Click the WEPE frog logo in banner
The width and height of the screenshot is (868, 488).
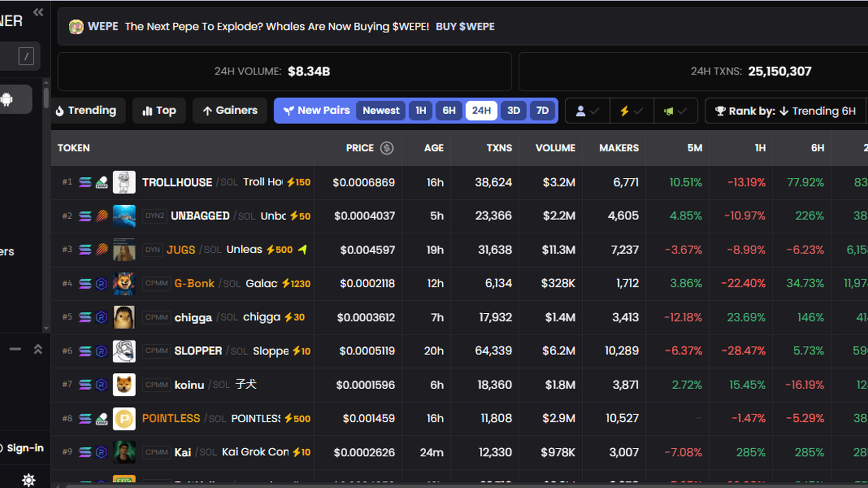(76, 26)
